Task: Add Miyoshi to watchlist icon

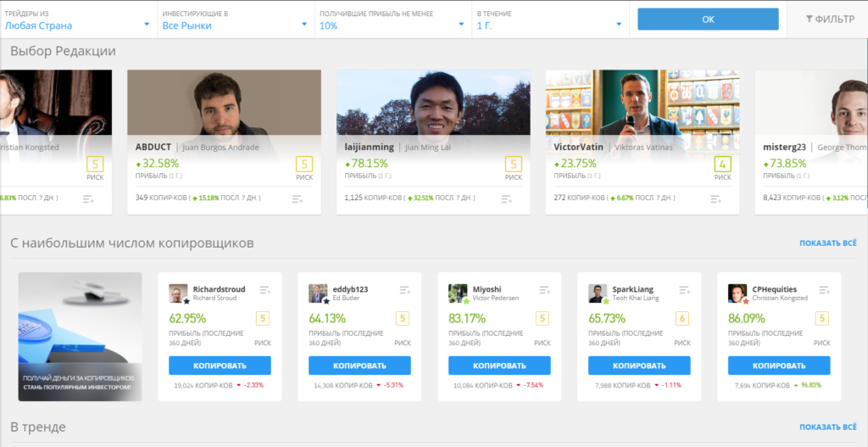Action: point(545,290)
